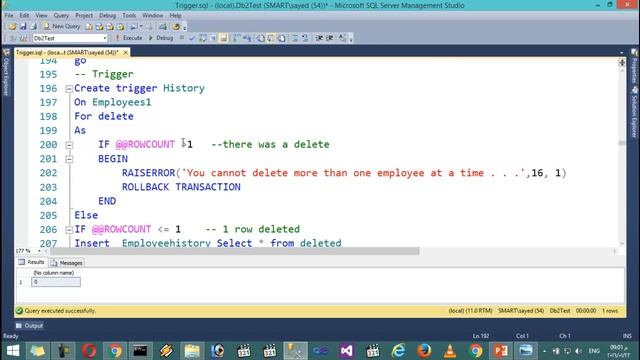Open Internet Explorer from the taskbar
Image resolution: width=640 pixels, height=360 pixels.
click(x=398, y=351)
